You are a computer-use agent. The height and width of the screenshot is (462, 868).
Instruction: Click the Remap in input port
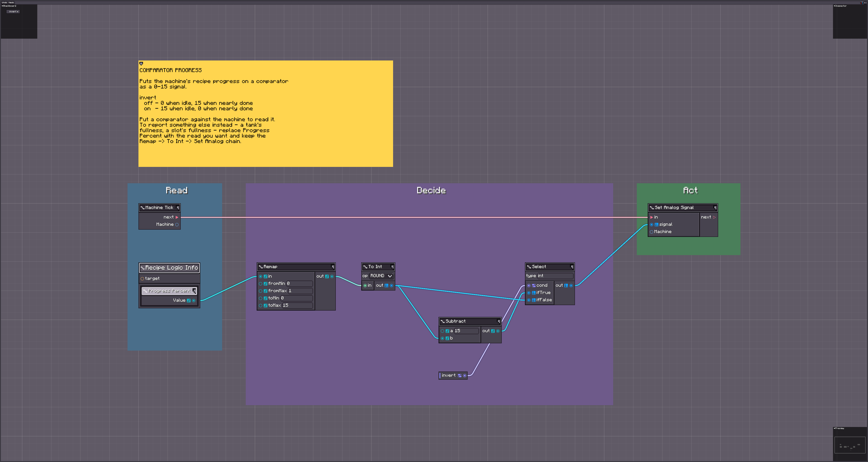click(261, 276)
